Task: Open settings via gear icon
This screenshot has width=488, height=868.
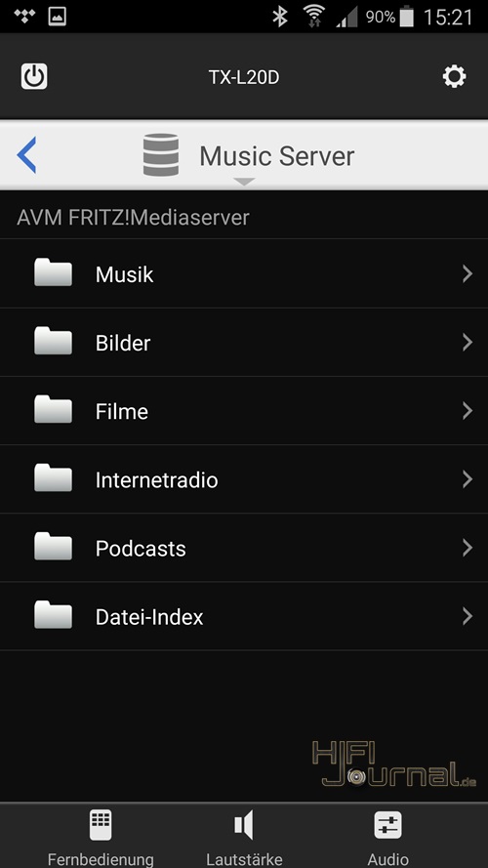Action: tap(454, 76)
